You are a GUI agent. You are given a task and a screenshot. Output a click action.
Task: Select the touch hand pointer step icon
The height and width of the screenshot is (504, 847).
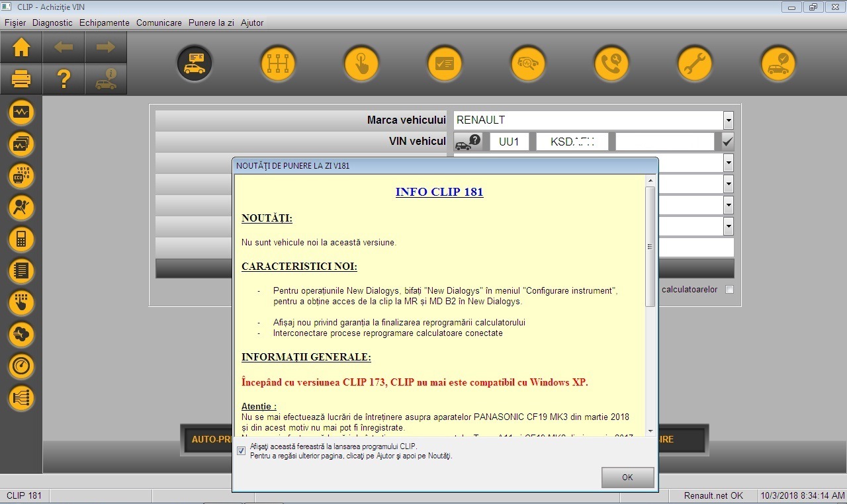[x=361, y=63]
